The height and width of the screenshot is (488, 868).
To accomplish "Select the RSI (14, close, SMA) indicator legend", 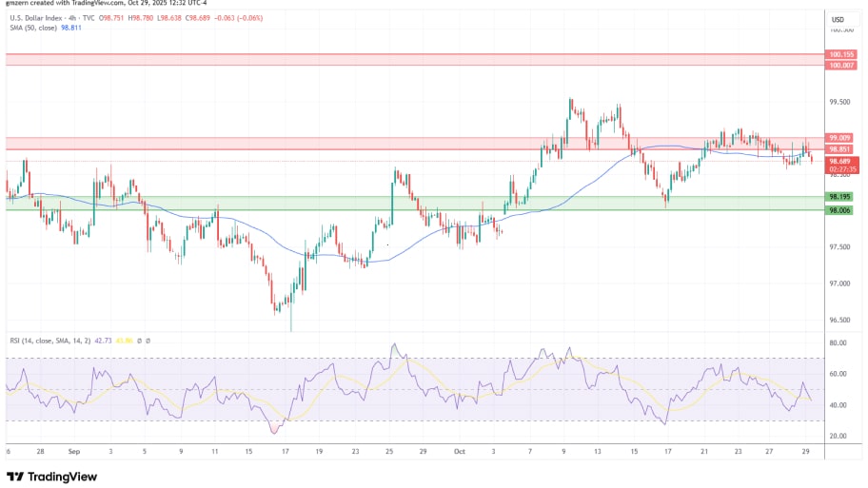I will pyautogui.click(x=47, y=339).
